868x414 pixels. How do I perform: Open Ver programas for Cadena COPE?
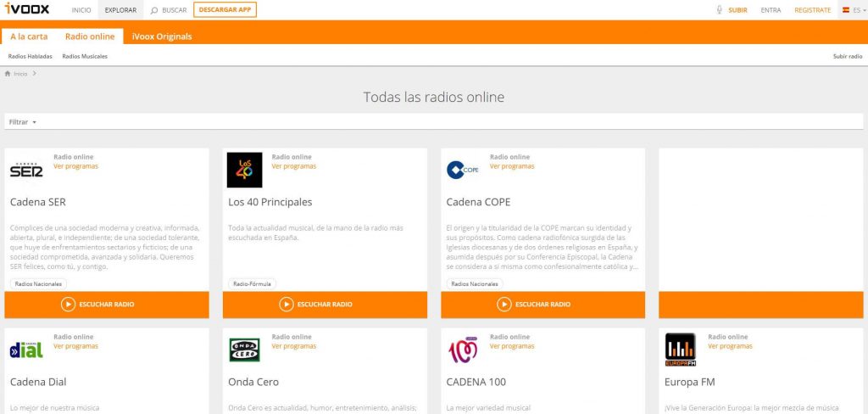point(512,166)
